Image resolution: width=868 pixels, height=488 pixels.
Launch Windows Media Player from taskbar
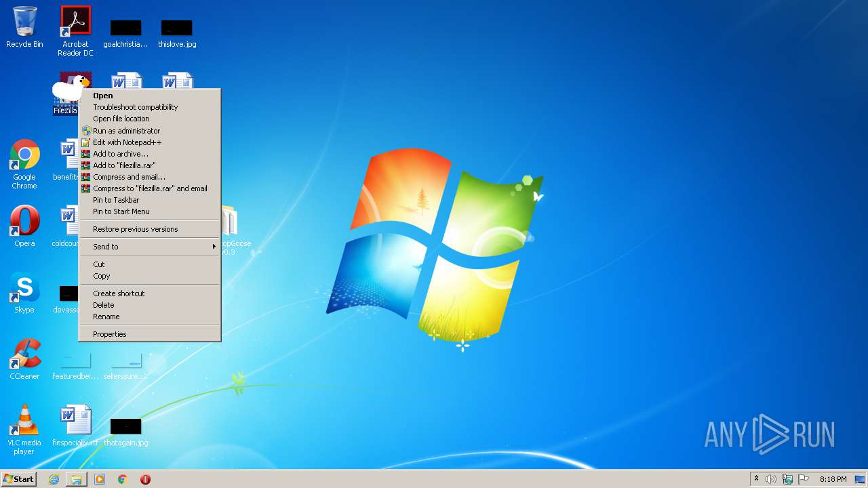click(100, 479)
